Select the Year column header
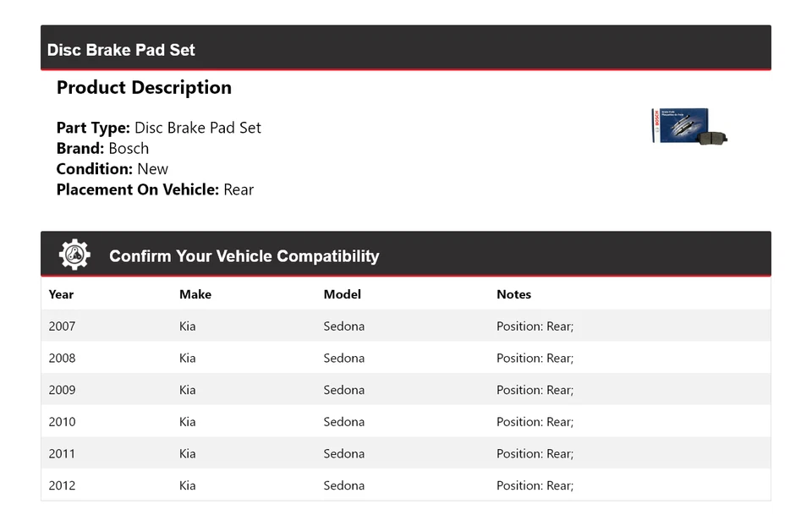812x526 pixels. tap(61, 294)
